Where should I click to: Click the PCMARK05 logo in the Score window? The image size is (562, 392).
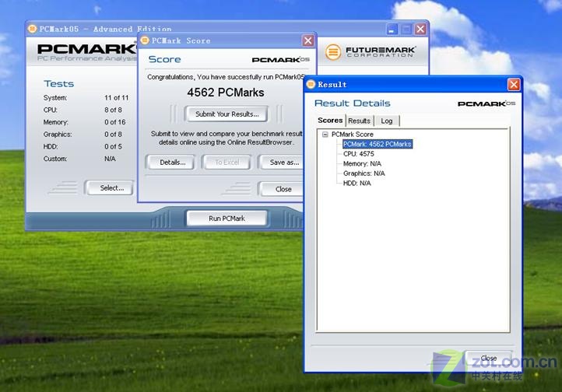click(x=281, y=60)
